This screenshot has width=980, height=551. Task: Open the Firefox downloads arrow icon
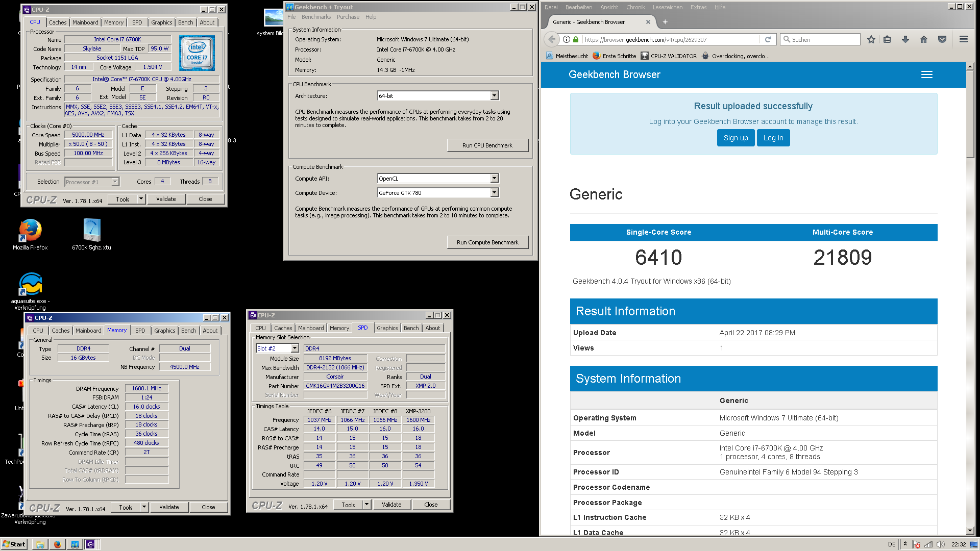coord(905,39)
